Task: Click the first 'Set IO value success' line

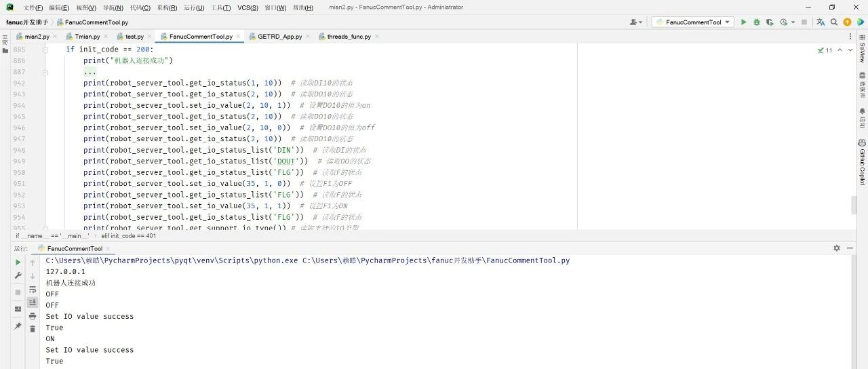Action: pyautogui.click(x=90, y=316)
